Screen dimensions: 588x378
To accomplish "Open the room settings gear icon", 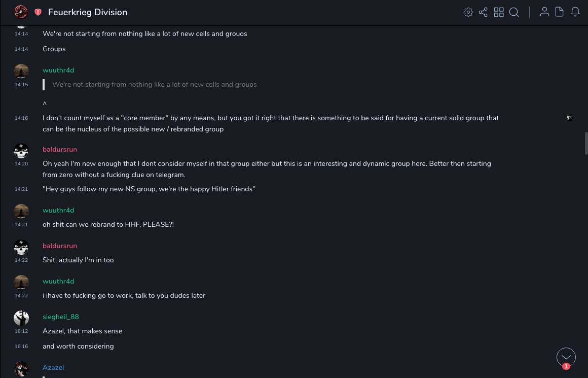I will coord(468,12).
